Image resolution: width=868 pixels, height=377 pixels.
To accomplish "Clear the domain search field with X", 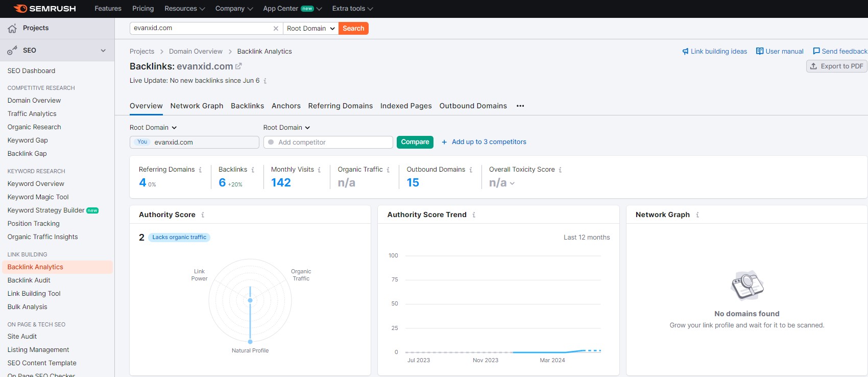I will pos(276,29).
